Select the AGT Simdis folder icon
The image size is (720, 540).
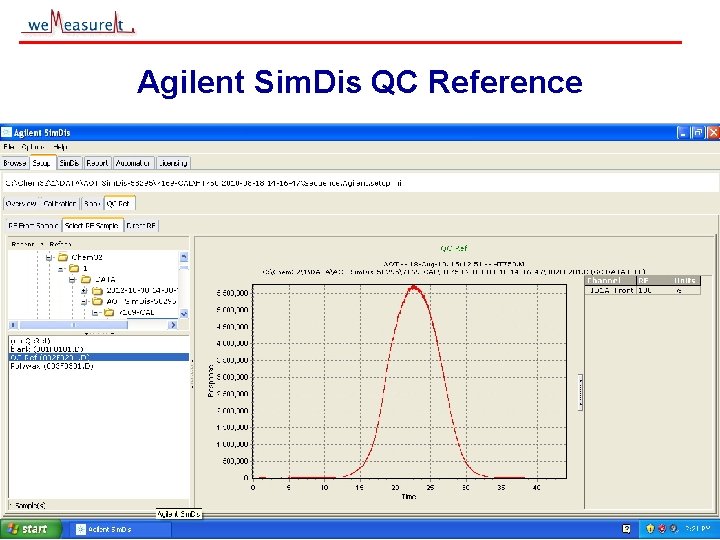click(97, 301)
